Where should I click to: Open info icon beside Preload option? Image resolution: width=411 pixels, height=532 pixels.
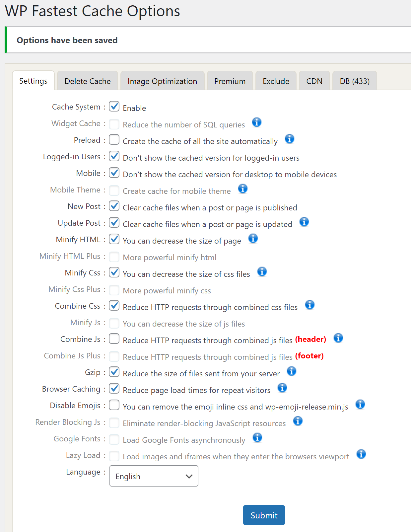point(290,139)
